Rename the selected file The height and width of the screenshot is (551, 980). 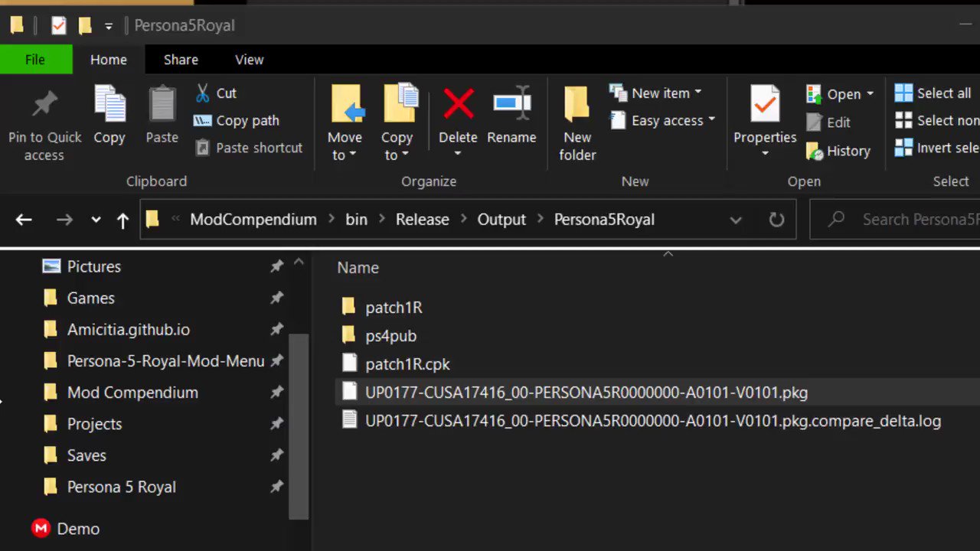tap(511, 115)
